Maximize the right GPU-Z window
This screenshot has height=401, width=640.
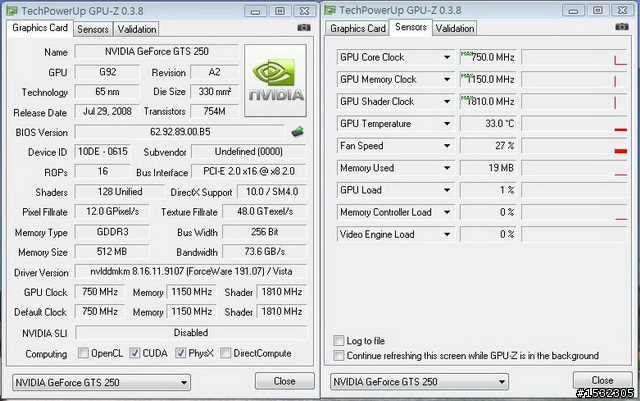(x=598, y=10)
